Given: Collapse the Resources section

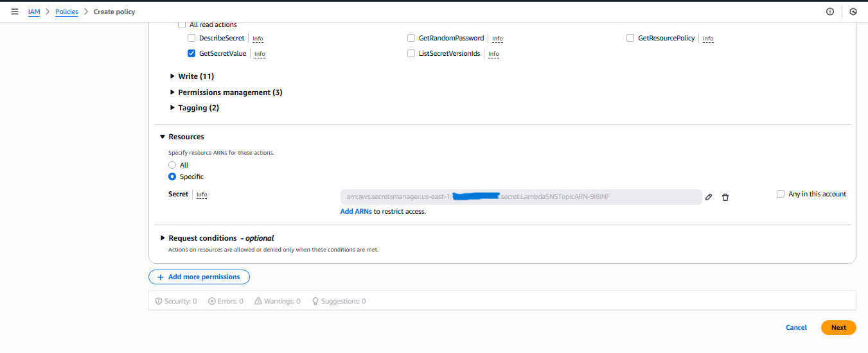Looking at the screenshot, I should 182,137.
